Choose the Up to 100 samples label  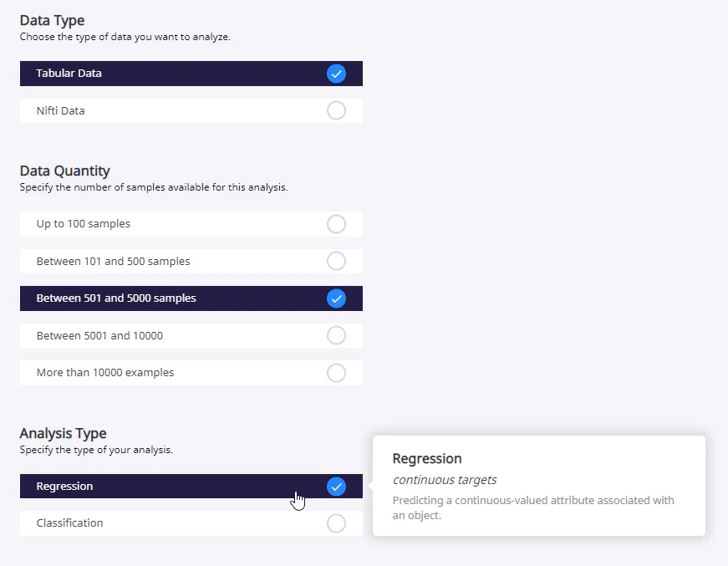coord(83,223)
